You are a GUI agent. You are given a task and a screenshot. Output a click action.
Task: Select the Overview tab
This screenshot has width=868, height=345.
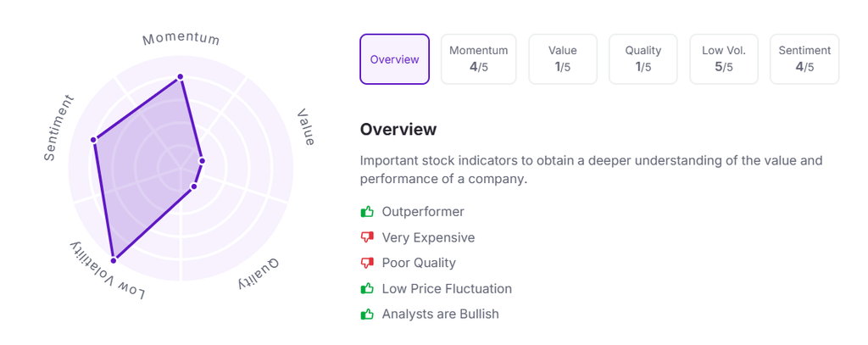point(394,59)
